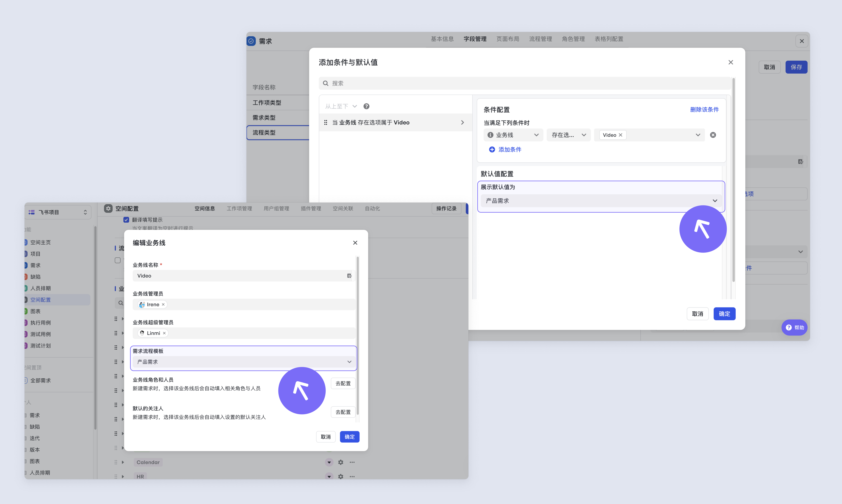Screen dimensions: 842x504
Task: Close the 添加条件与默认值 dialog
Action: coord(731,62)
